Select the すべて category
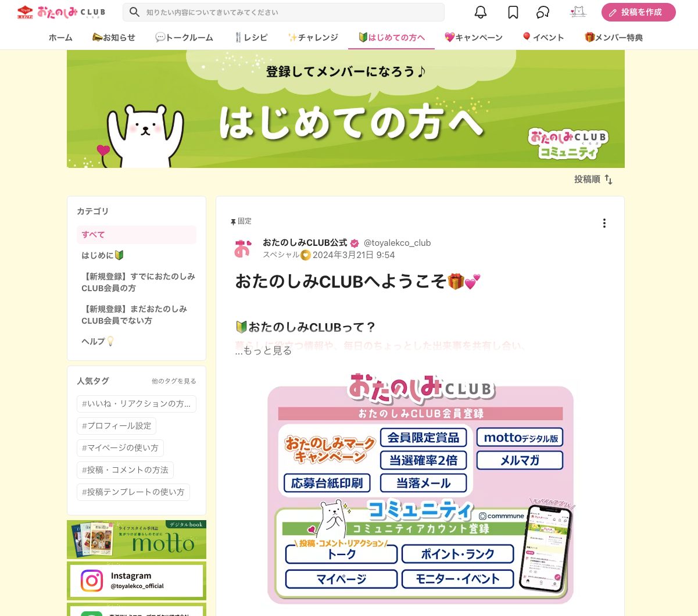Screen dimensions: 698x616 coord(137,235)
